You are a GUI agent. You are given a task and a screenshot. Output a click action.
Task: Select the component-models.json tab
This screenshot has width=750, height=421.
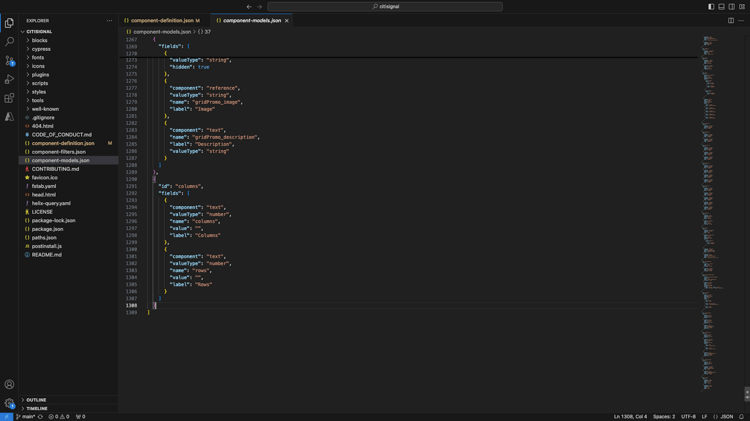(252, 21)
